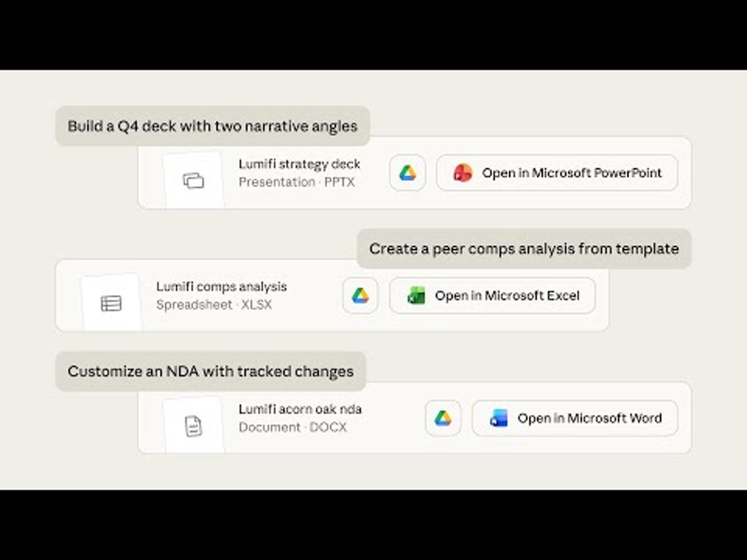Click the Google Drive icon near Lumifi acorn oak nda
Image resolution: width=747 pixels, height=560 pixels.
443,418
